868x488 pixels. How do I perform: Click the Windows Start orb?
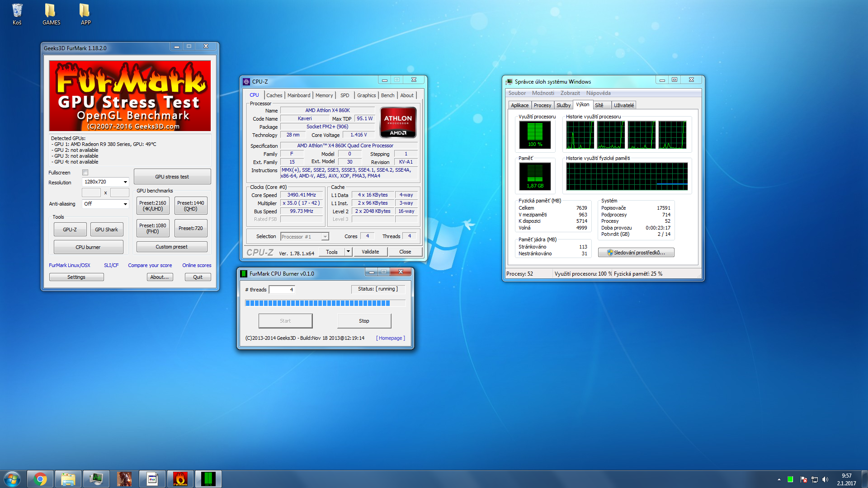tap(12, 479)
